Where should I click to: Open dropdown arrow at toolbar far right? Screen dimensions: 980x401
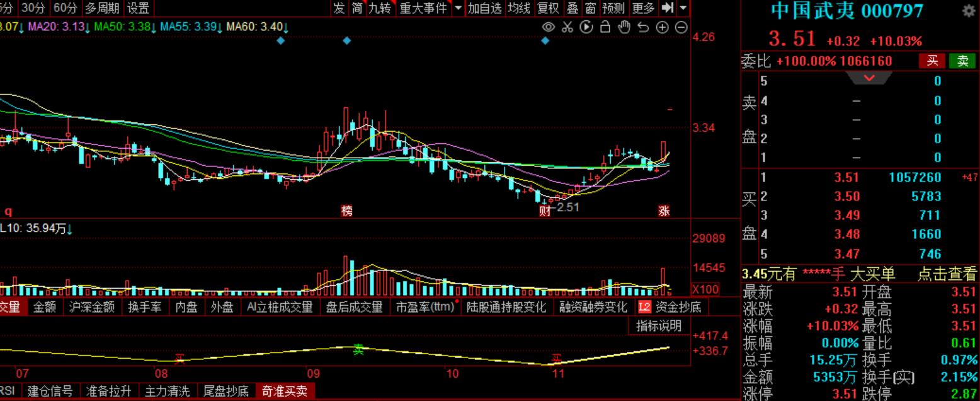[683, 8]
